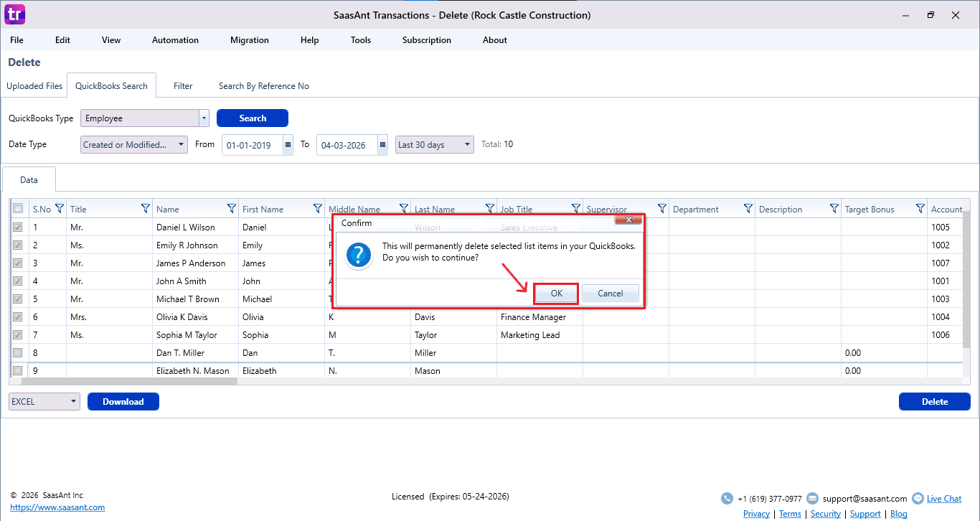Check the row 9 Elizabeth Mason checkbox
The width and height of the screenshot is (980, 521).
pyautogui.click(x=18, y=371)
